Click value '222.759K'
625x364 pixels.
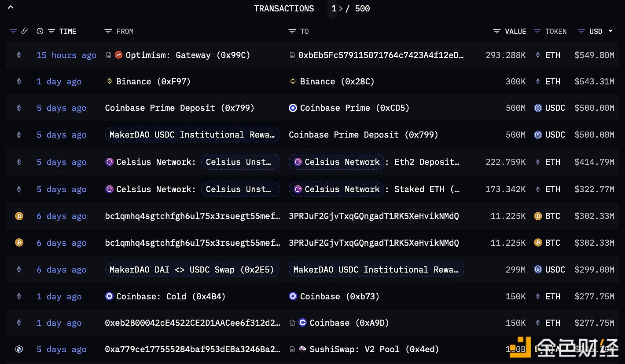coord(506,162)
